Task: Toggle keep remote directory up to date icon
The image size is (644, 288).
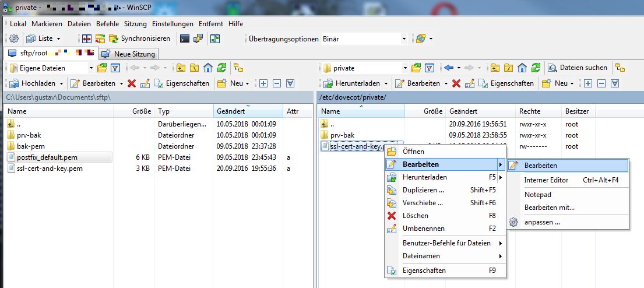Action: [215, 38]
